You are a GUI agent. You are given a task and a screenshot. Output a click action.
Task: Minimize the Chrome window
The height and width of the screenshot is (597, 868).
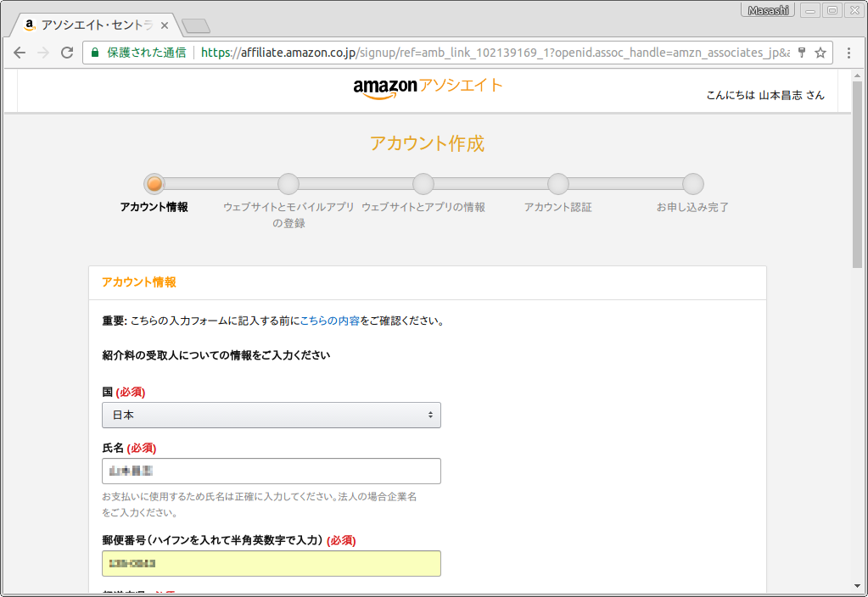point(809,10)
